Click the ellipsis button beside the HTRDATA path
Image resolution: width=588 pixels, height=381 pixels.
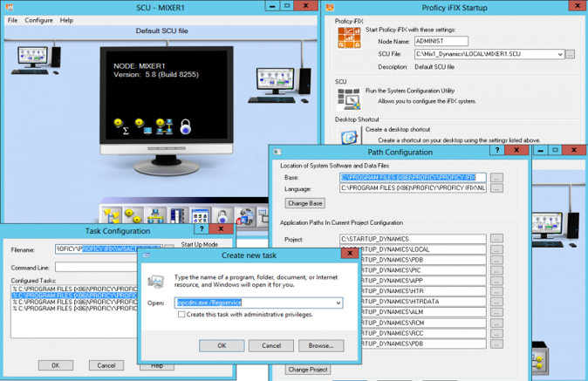[x=496, y=301]
